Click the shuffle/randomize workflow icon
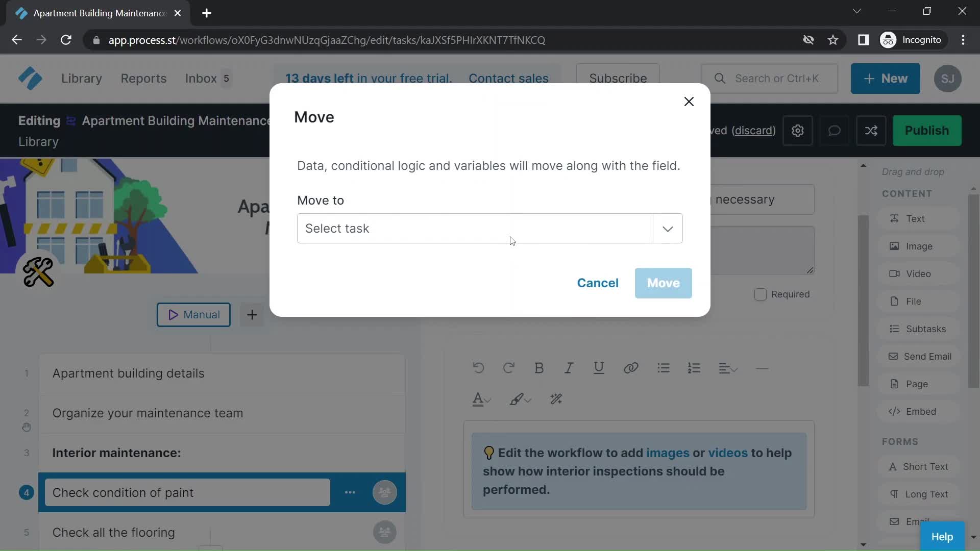The height and width of the screenshot is (551, 980). point(871,131)
